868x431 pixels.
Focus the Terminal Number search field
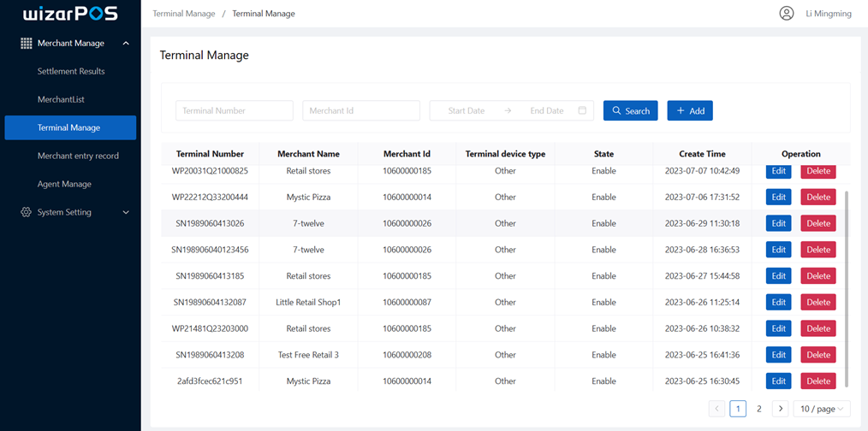click(x=235, y=110)
